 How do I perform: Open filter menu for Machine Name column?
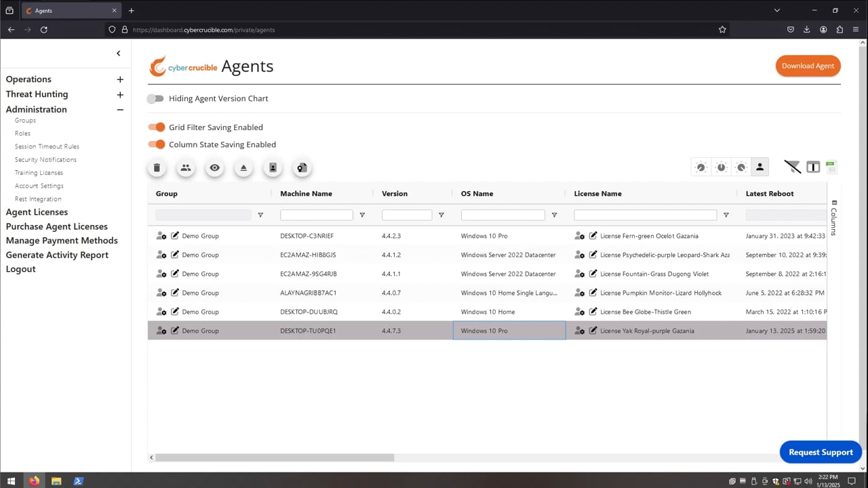pyautogui.click(x=362, y=215)
